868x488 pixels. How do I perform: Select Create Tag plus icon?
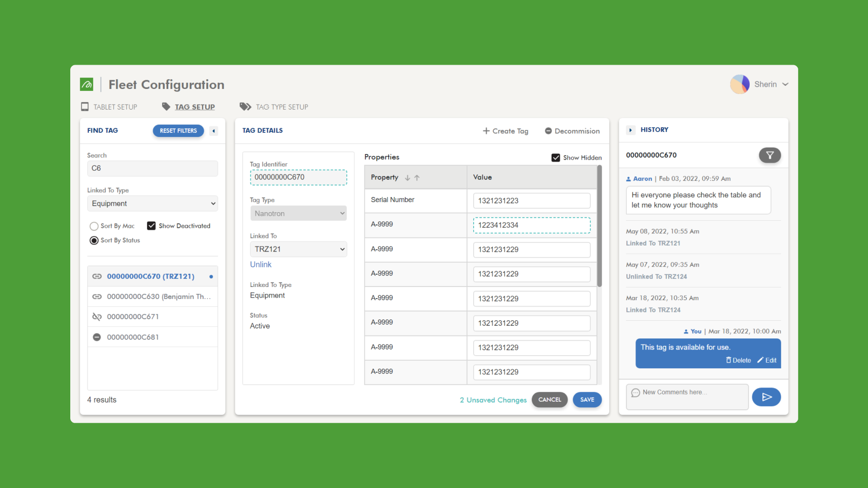click(486, 131)
